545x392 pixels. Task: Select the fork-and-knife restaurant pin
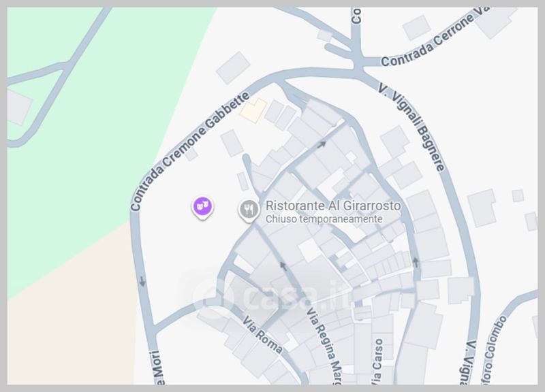pyautogui.click(x=249, y=210)
